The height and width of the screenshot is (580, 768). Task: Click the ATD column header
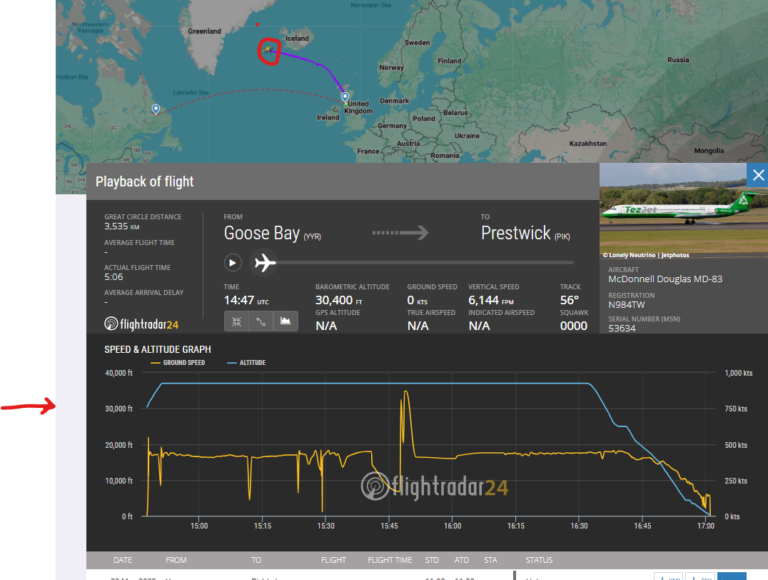click(x=461, y=560)
